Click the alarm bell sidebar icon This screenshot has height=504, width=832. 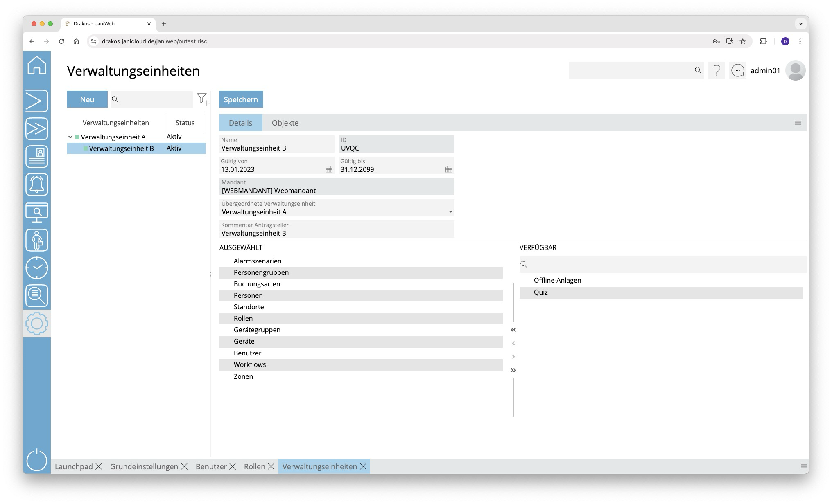pyautogui.click(x=37, y=184)
